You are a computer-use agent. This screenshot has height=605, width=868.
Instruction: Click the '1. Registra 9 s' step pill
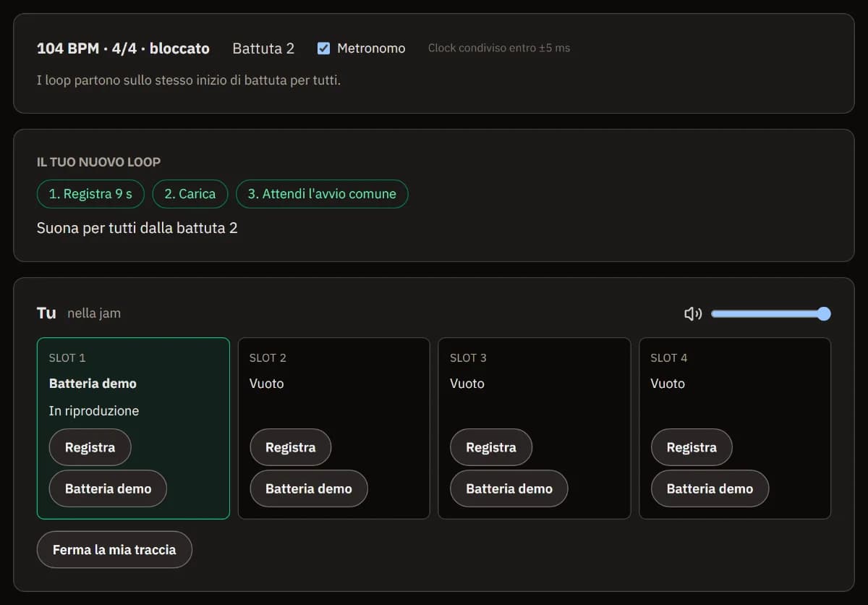tap(90, 194)
